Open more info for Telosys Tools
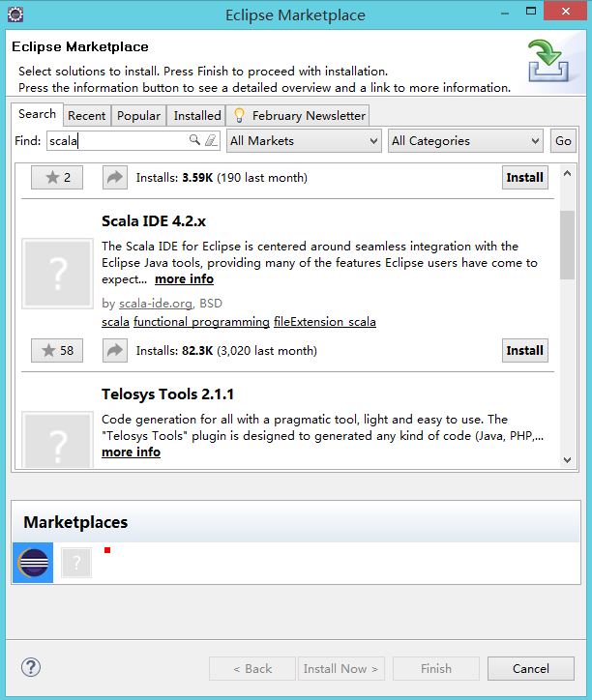Viewport: 592px width, 700px height. (131, 452)
